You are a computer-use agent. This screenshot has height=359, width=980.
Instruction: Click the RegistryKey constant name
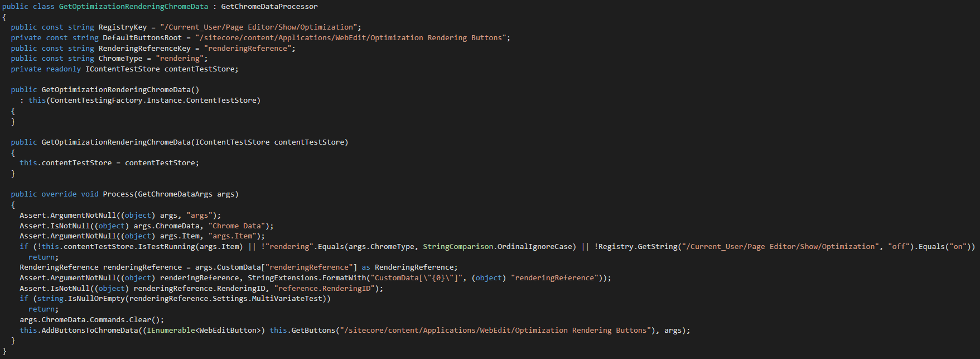click(x=123, y=27)
